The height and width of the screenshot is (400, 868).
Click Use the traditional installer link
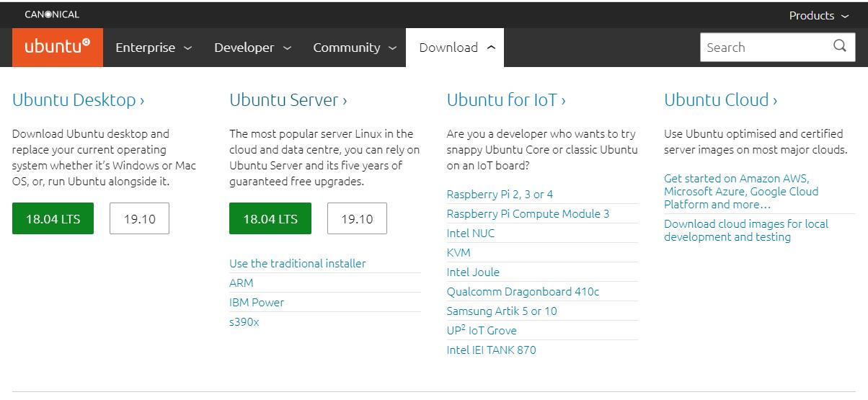297,264
